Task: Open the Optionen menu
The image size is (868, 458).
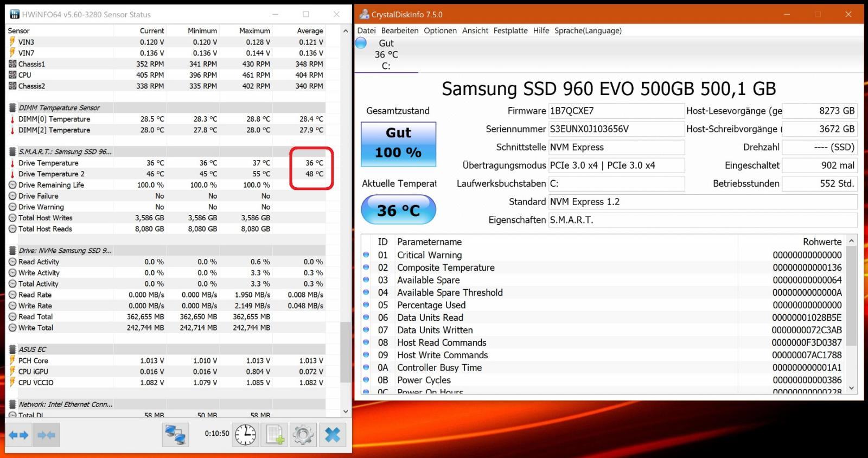Action: pos(441,30)
